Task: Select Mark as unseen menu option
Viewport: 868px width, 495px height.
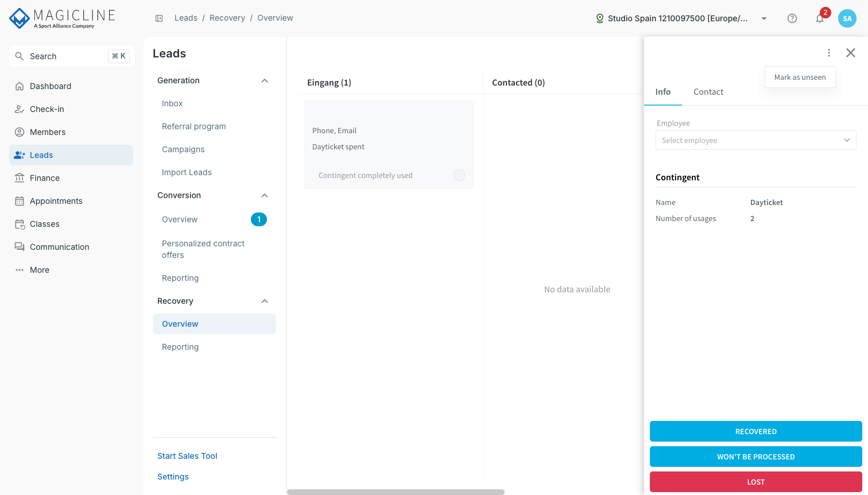Action: click(800, 78)
